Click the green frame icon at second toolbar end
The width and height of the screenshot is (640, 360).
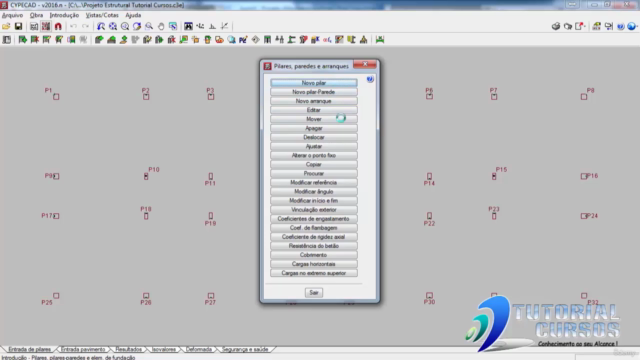tap(380, 40)
